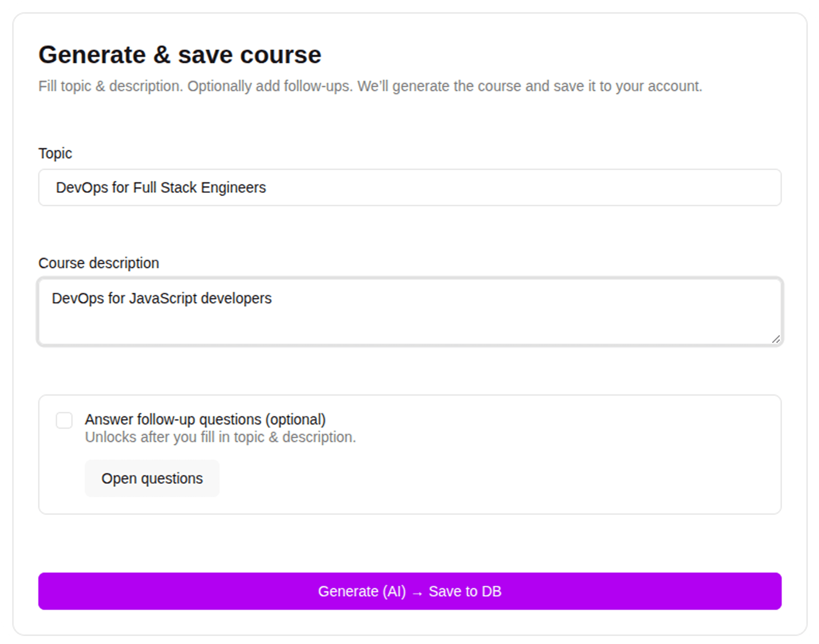Enable the Answer follow-up questions checkbox
819x644 pixels.
click(64, 420)
